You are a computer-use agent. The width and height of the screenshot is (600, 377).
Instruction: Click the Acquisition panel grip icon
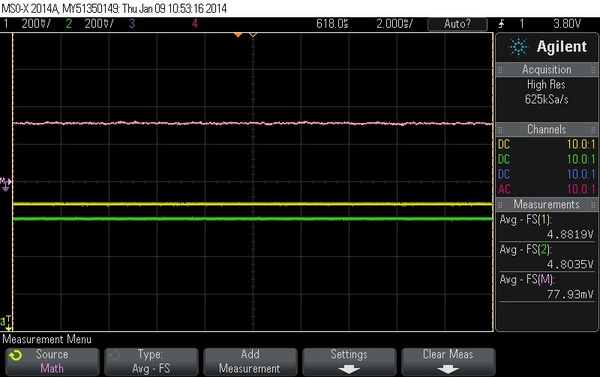(x=500, y=70)
